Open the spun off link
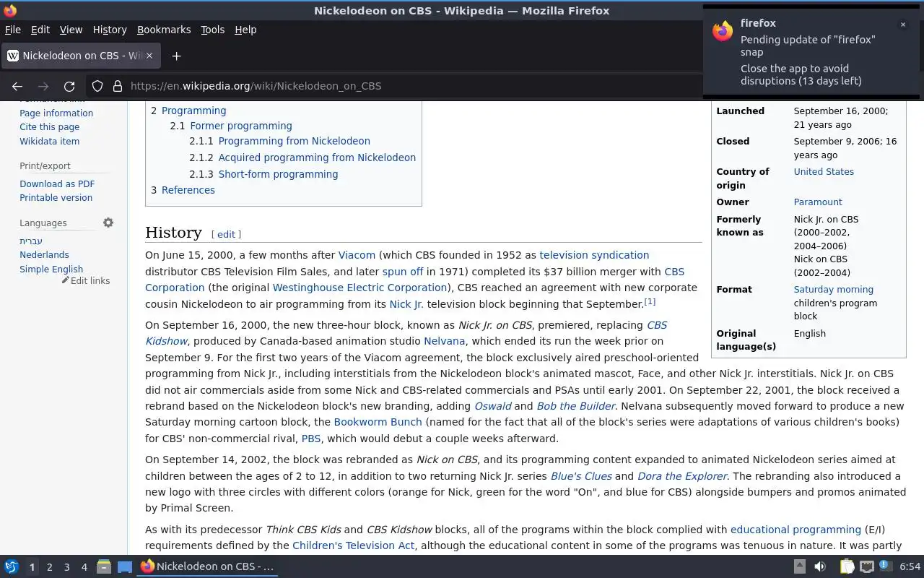924x578 pixels. [403, 272]
